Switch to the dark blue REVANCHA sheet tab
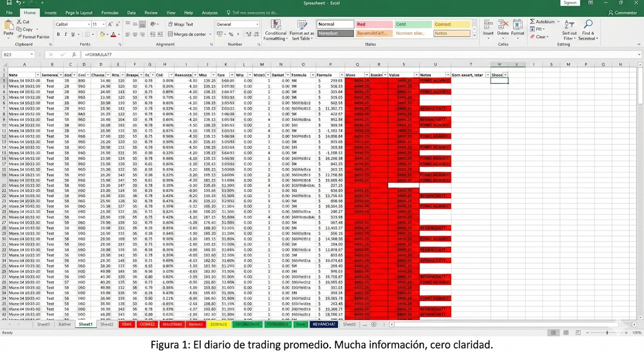 [325, 324]
